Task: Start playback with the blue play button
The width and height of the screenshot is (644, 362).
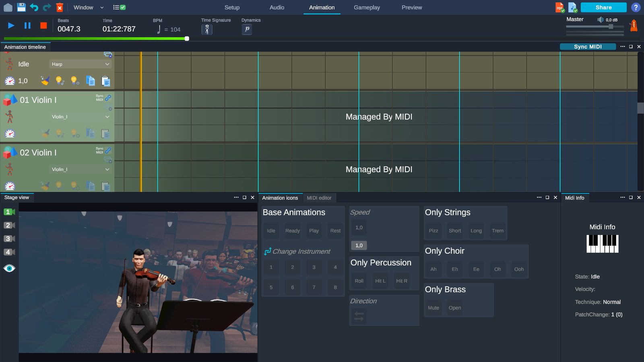Action: 11,25
